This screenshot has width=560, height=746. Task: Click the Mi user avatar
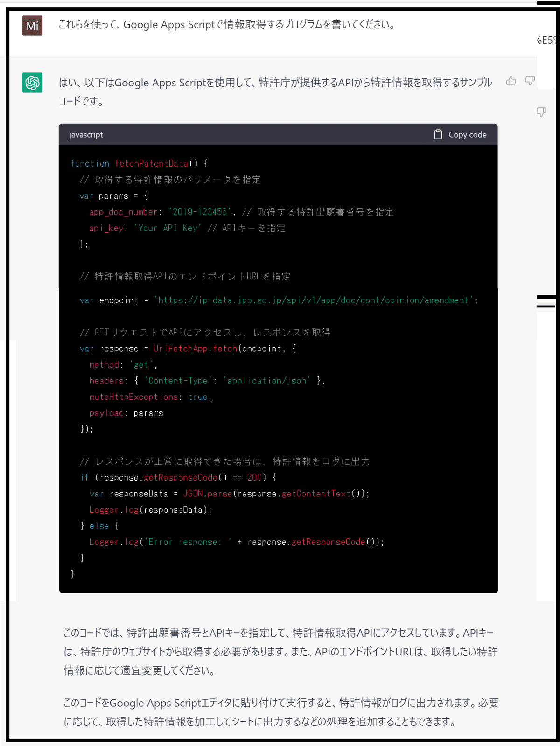(33, 26)
